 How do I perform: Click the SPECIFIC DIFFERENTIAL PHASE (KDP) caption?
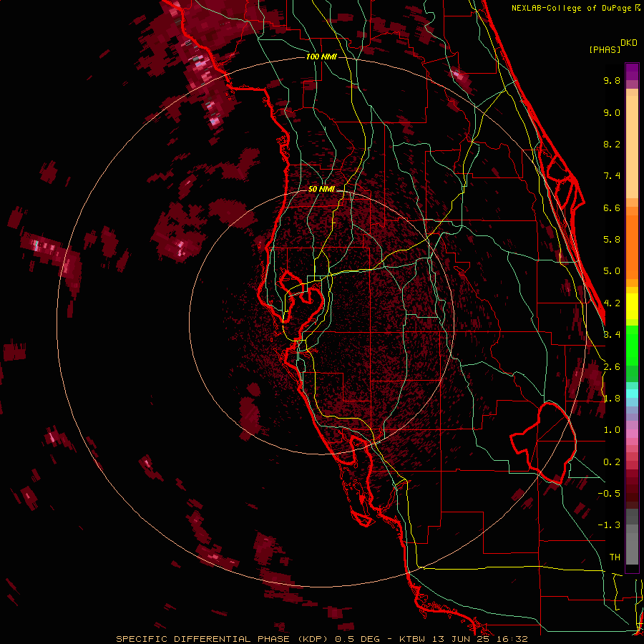pos(223,639)
